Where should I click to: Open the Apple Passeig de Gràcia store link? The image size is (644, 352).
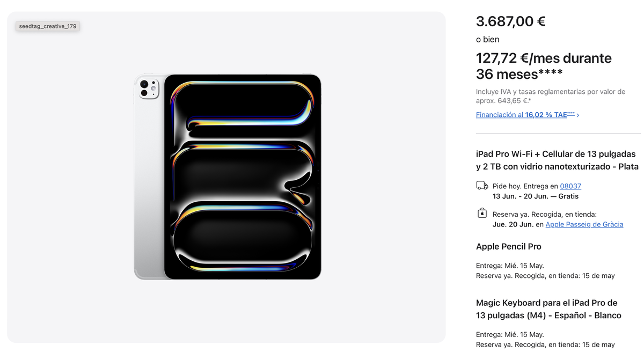[584, 224]
